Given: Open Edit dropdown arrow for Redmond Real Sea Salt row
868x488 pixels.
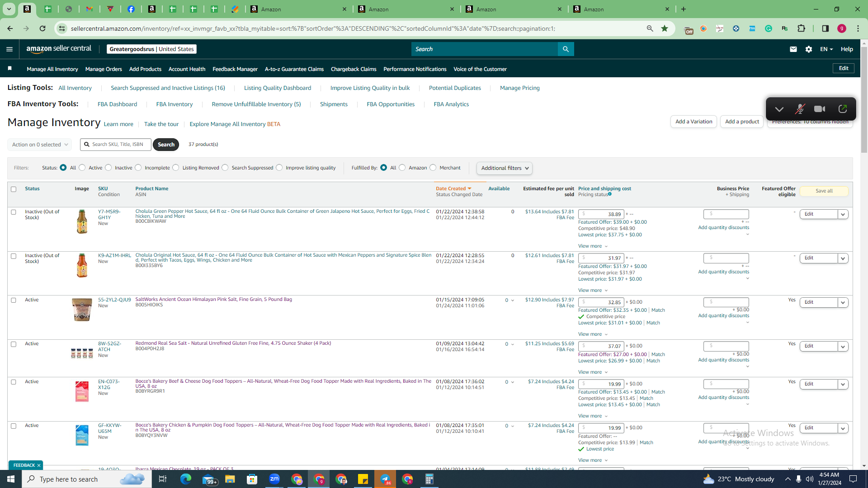Looking at the screenshot, I should (x=843, y=346).
